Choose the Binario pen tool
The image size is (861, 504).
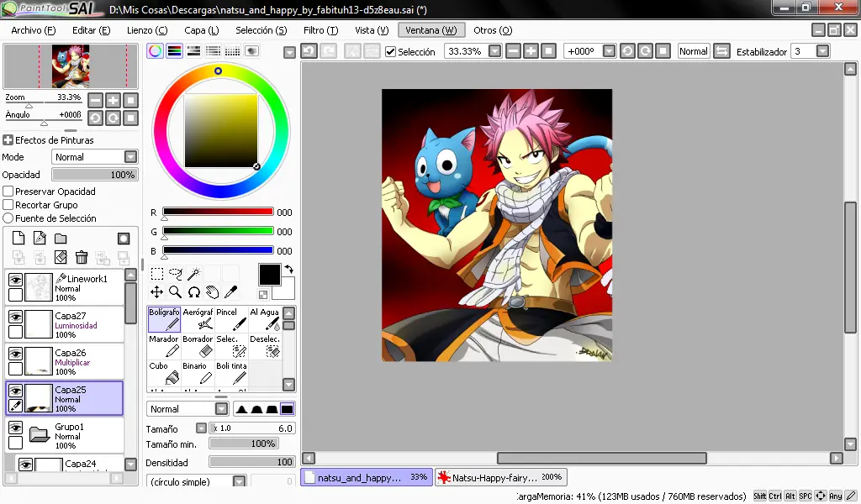pyautogui.click(x=198, y=373)
